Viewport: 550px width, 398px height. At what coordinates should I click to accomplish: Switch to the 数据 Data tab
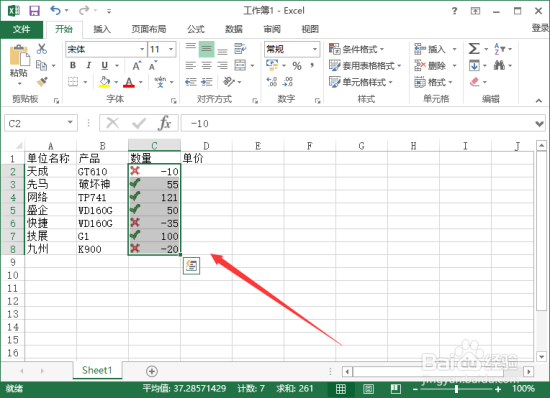(234, 29)
